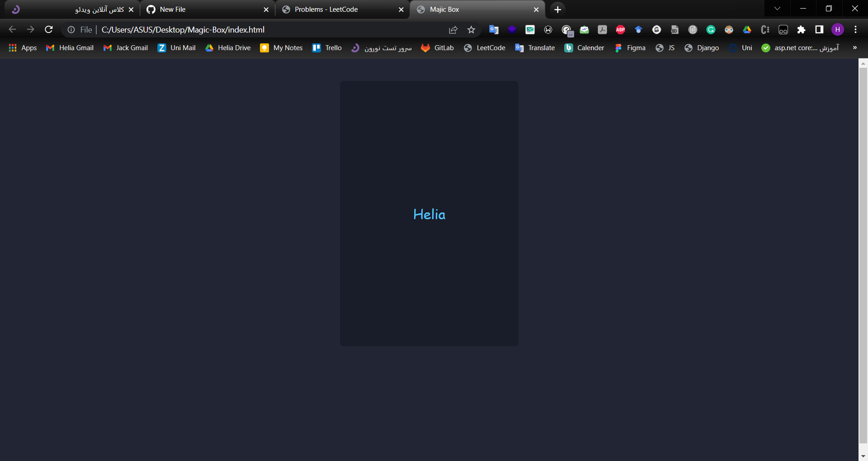
Task: Click the Adblock Plus extension icon
Action: (x=620, y=30)
